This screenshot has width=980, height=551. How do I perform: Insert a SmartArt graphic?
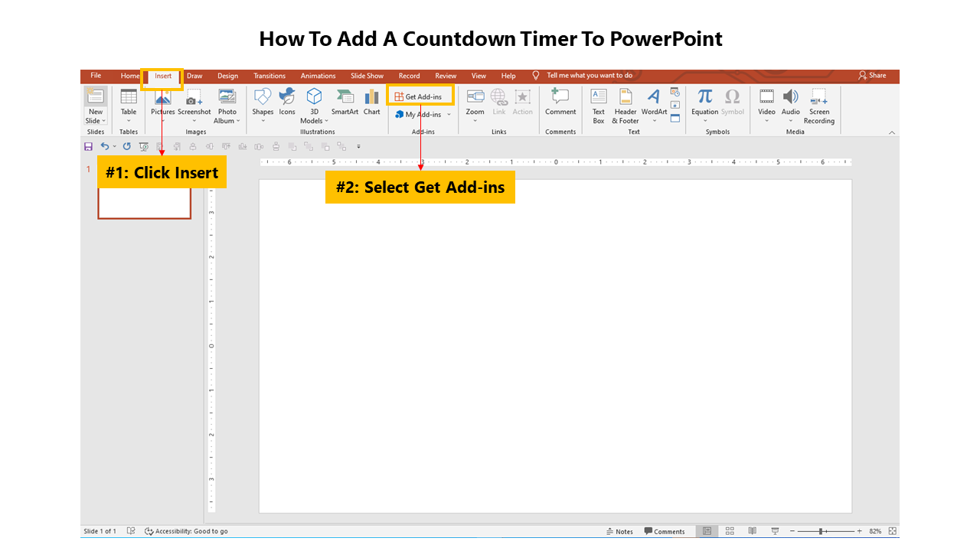pos(345,103)
